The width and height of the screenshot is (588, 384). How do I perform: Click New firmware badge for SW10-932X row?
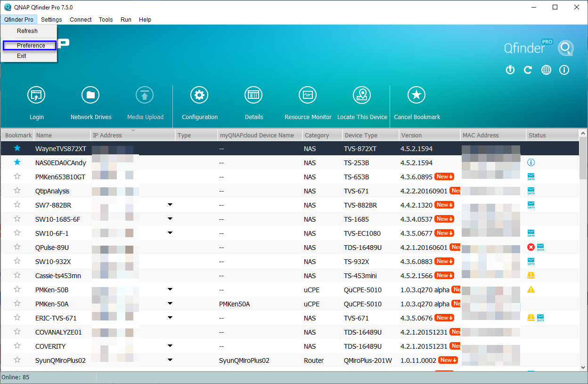click(x=444, y=262)
